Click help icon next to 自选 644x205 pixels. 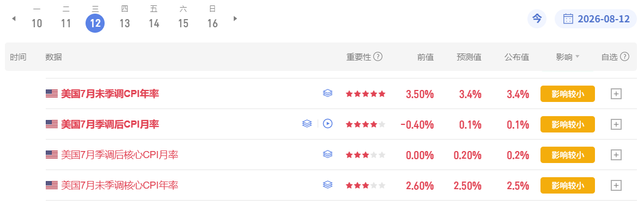tap(625, 57)
